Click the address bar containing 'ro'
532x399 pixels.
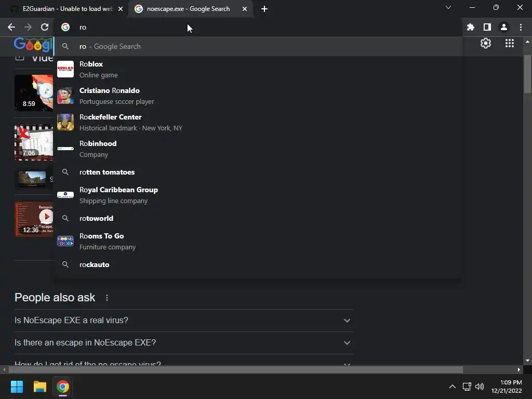coord(258,27)
